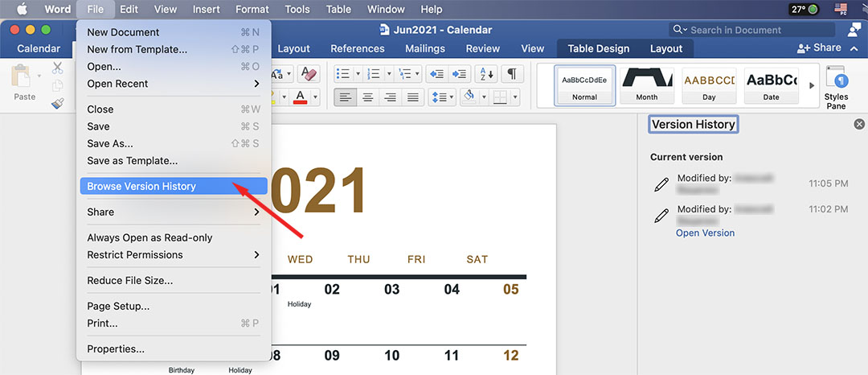Click pencil icon for 11:05 PM version

(x=661, y=185)
